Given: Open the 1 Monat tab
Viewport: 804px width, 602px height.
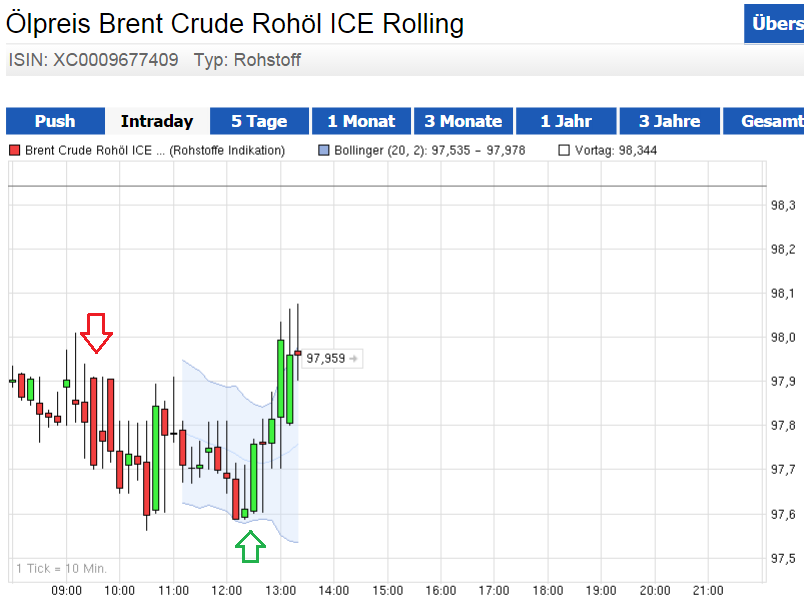Looking at the screenshot, I should [361, 121].
